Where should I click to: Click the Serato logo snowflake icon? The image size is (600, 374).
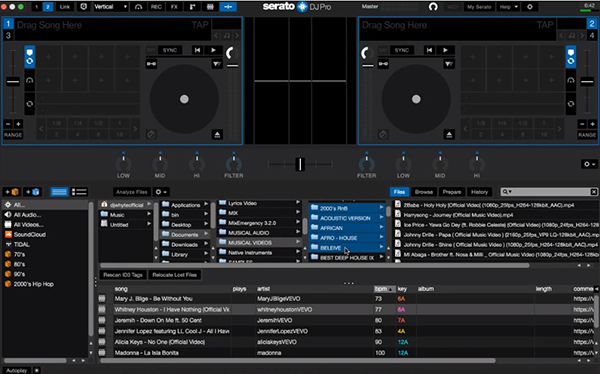pyautogui.click(x=302, y=7)
